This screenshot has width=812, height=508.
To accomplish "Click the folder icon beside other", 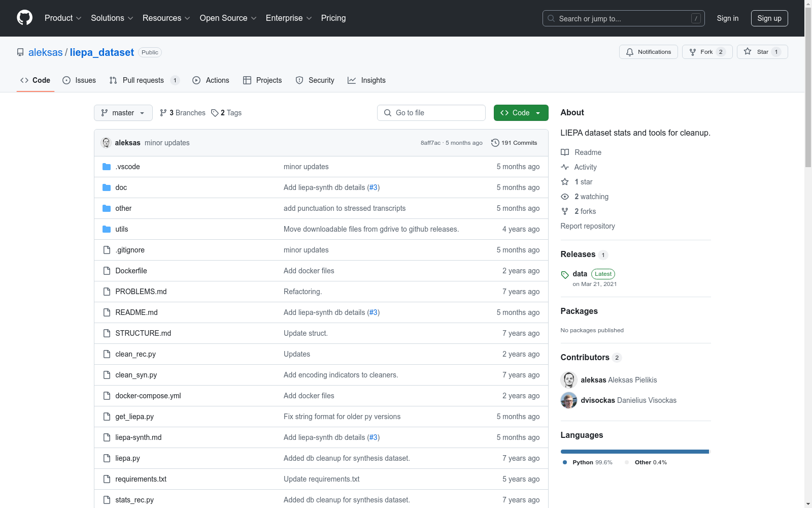I will click(x=107, y=208).
